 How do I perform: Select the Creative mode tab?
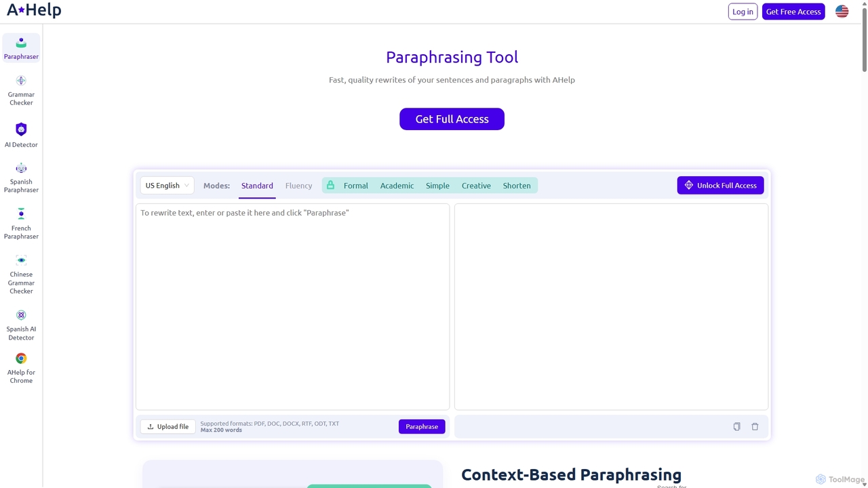tap(476, 186)
